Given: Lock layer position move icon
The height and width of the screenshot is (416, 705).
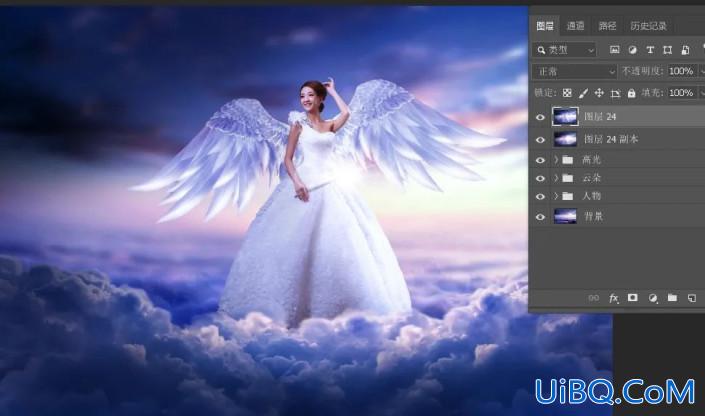Looking at the screenshot, I should (x=599, y=93).
